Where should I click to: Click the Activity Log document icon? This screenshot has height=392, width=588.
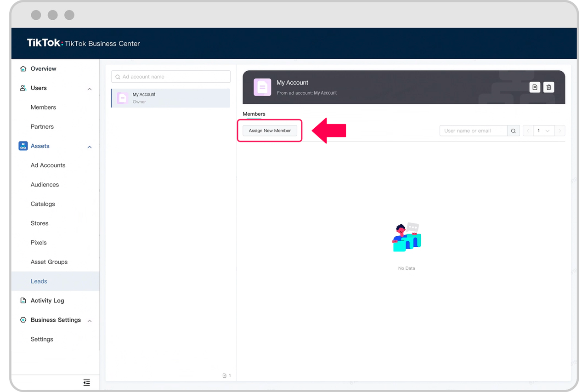point(23,301)
